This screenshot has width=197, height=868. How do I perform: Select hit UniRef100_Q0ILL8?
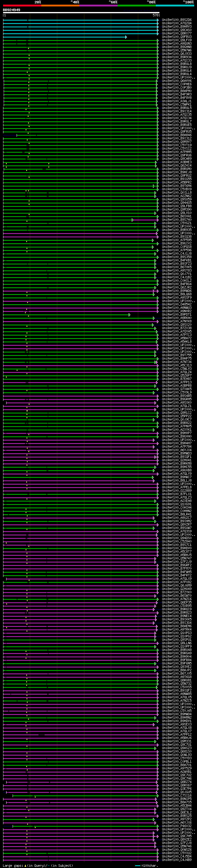[x=176, y=193]
